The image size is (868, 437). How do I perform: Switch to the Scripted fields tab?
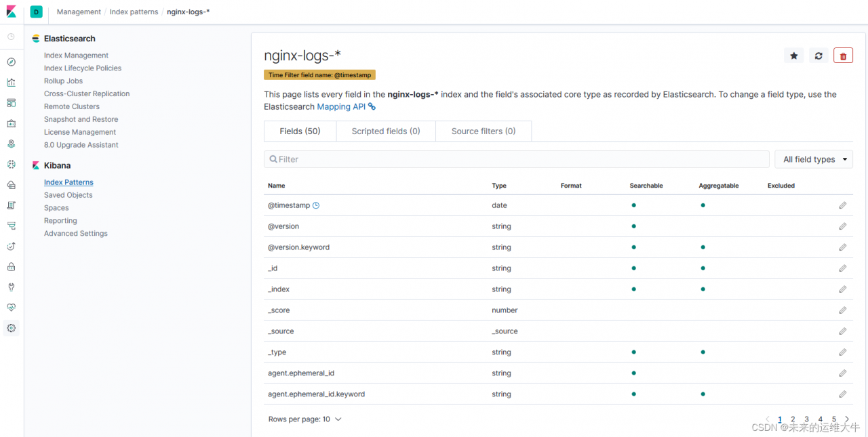pos(386,131)
